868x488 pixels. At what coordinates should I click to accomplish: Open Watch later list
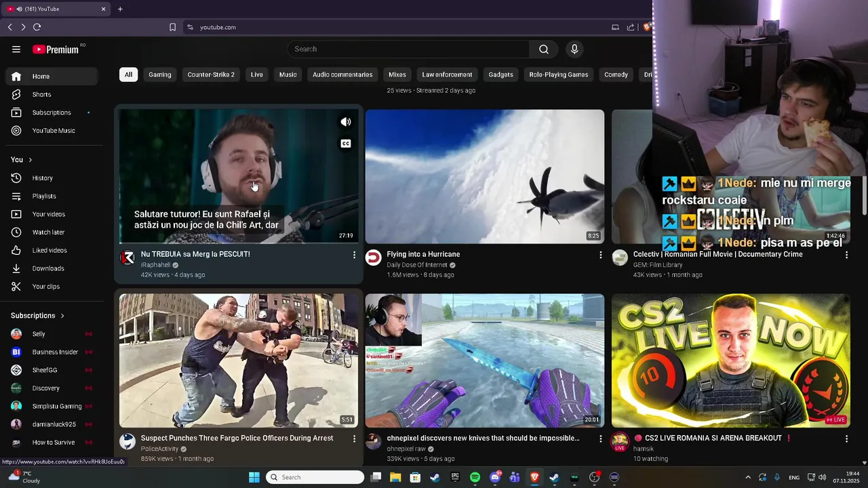52,232
